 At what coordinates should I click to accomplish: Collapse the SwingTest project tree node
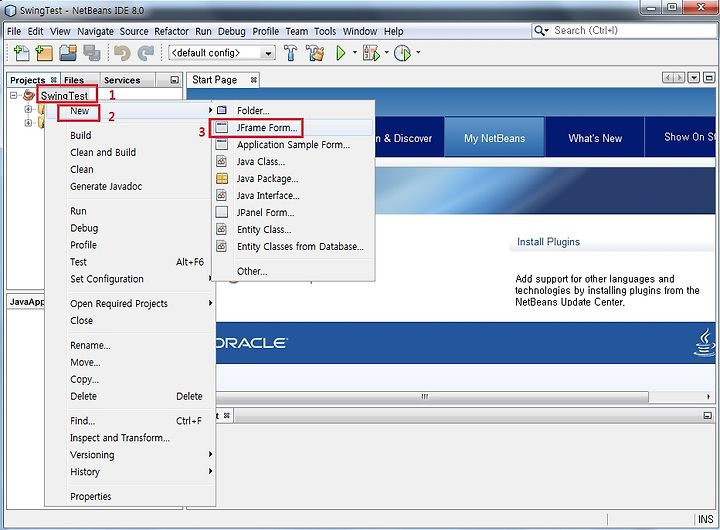pyautogui.click(x=14, y=96)
